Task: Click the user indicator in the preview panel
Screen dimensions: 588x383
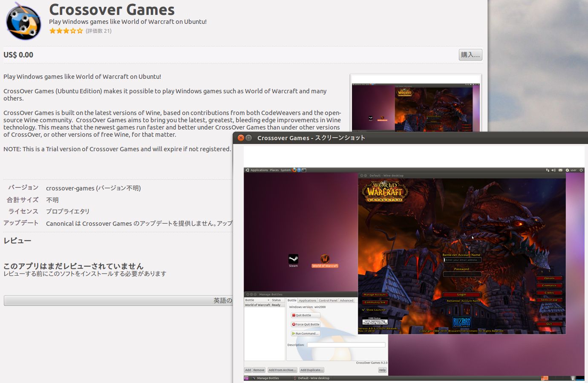Action: coord(571,170)
